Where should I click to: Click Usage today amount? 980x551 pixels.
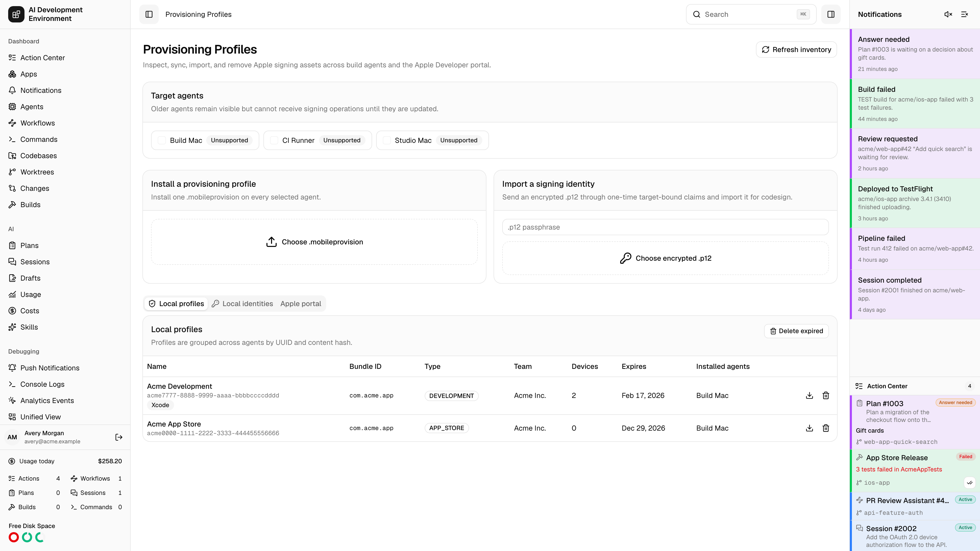click(110, 461)
